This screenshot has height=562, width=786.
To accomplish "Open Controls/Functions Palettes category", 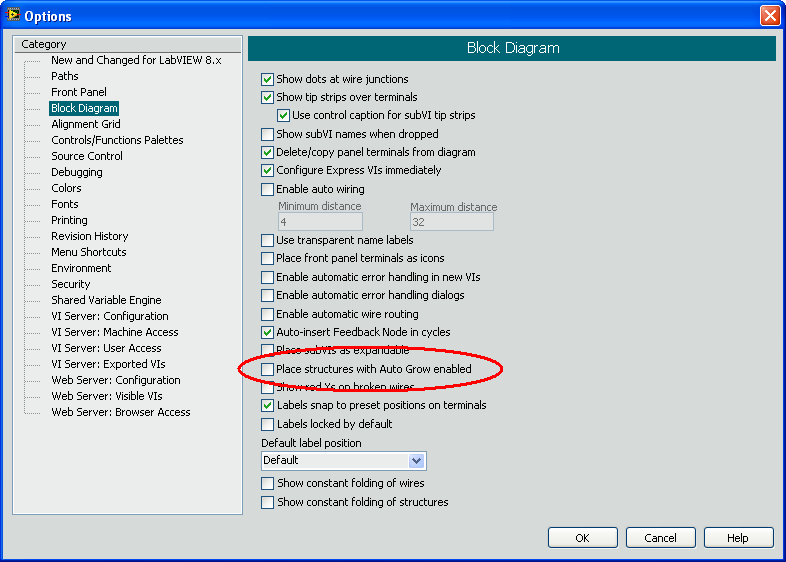I will click(x=117, y=140).
